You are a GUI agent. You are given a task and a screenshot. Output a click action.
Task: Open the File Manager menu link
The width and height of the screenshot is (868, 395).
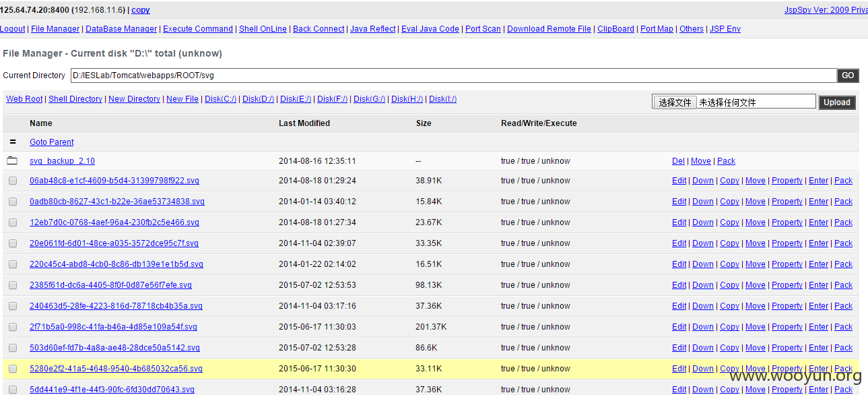(x=55, y=29)
